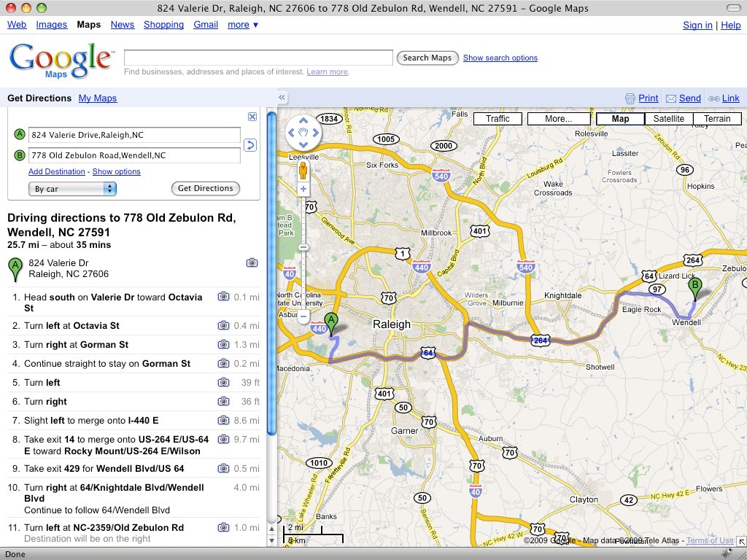747x560 pixels.
Task: Click the zoom slider handle
Action: coord(303,248)
